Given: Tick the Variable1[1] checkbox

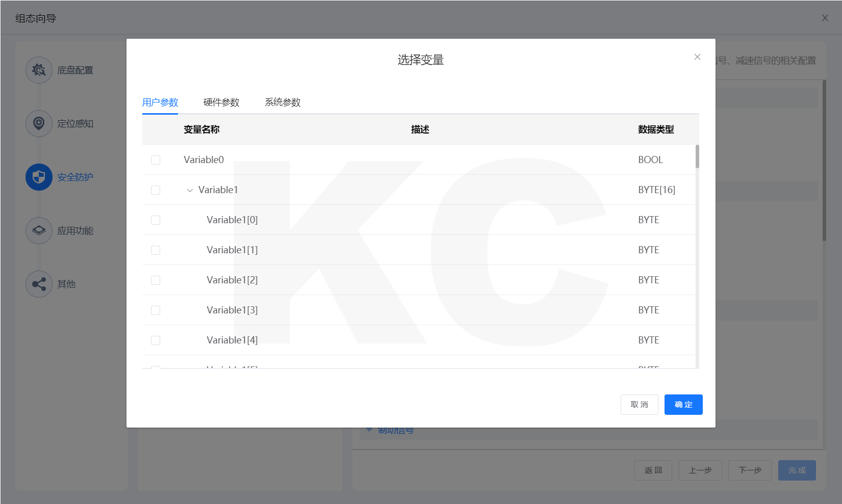Looking at the screenshot, I should [156, 250].
